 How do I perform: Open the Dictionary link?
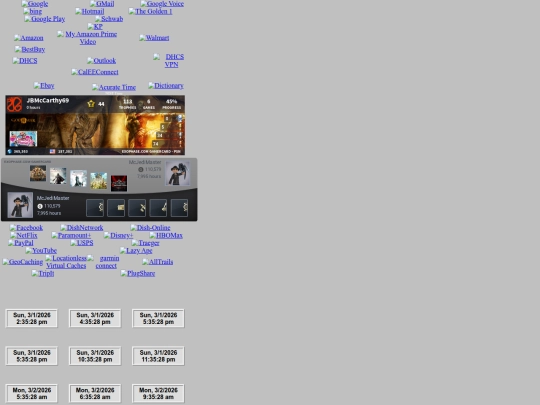pos(166,85)
